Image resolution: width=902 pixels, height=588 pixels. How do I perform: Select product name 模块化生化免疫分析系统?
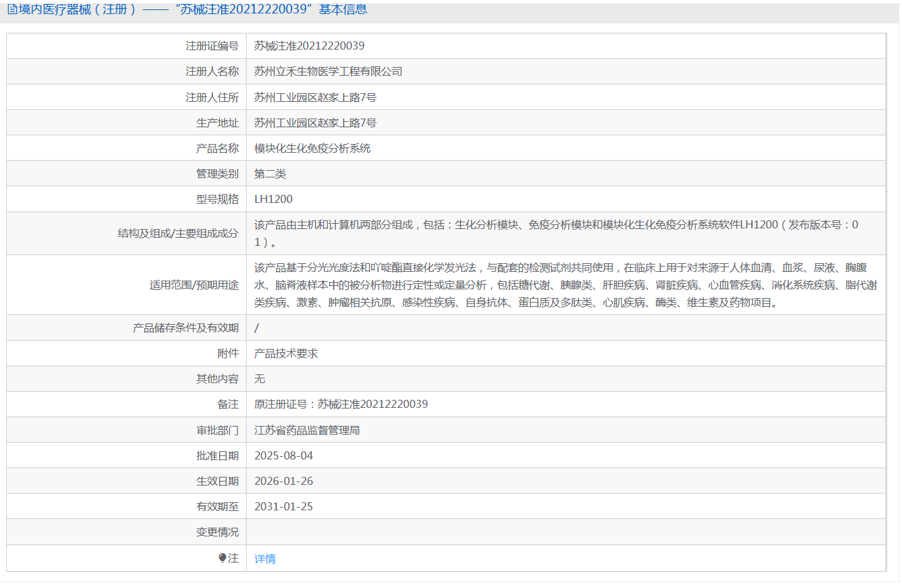[x=312, y=148]
